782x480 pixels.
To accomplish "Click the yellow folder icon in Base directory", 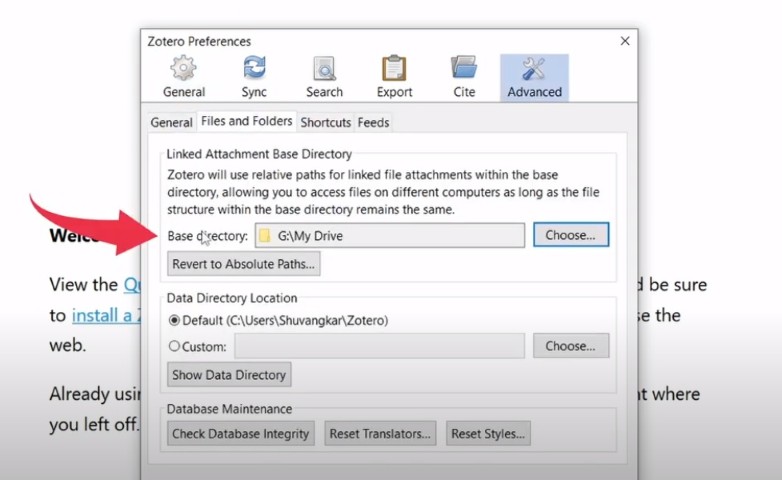I will click(265, 236).
